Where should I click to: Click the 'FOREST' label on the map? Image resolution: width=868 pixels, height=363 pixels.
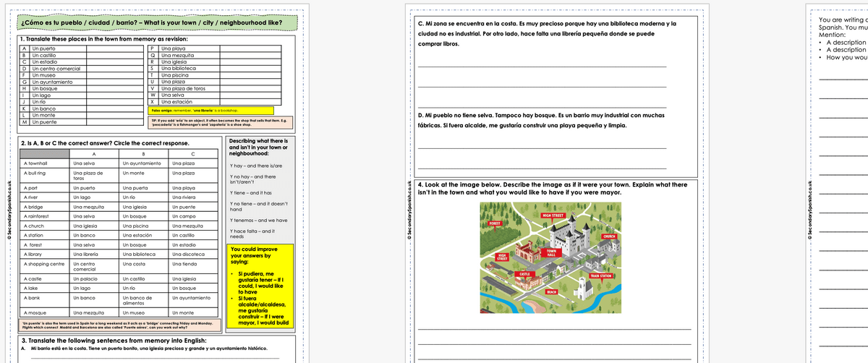495,224
